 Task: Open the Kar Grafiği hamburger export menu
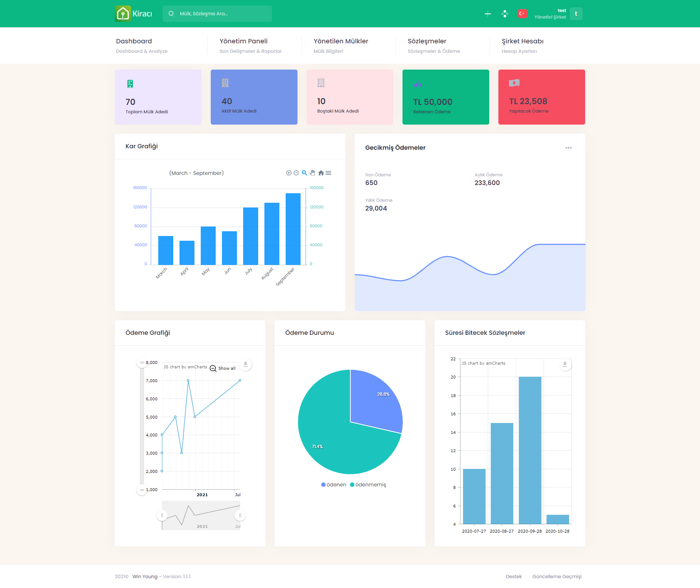coord(328,173)
